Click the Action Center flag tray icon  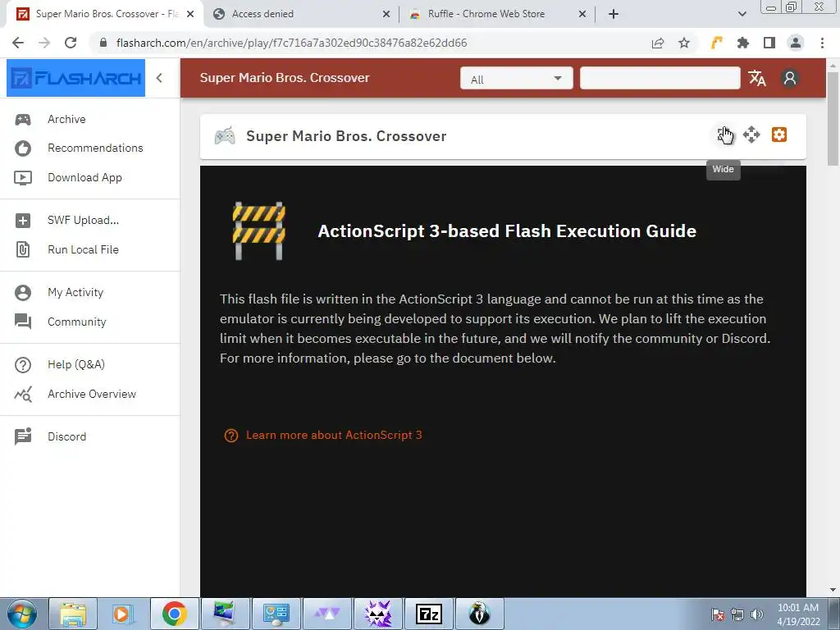click(x=718, y=614)
